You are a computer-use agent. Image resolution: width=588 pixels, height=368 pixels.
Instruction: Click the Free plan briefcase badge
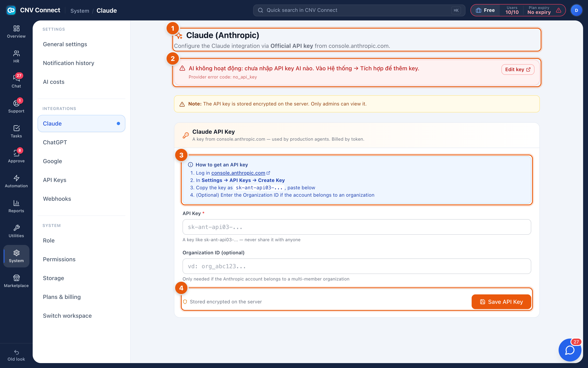(x=485, y=10)
